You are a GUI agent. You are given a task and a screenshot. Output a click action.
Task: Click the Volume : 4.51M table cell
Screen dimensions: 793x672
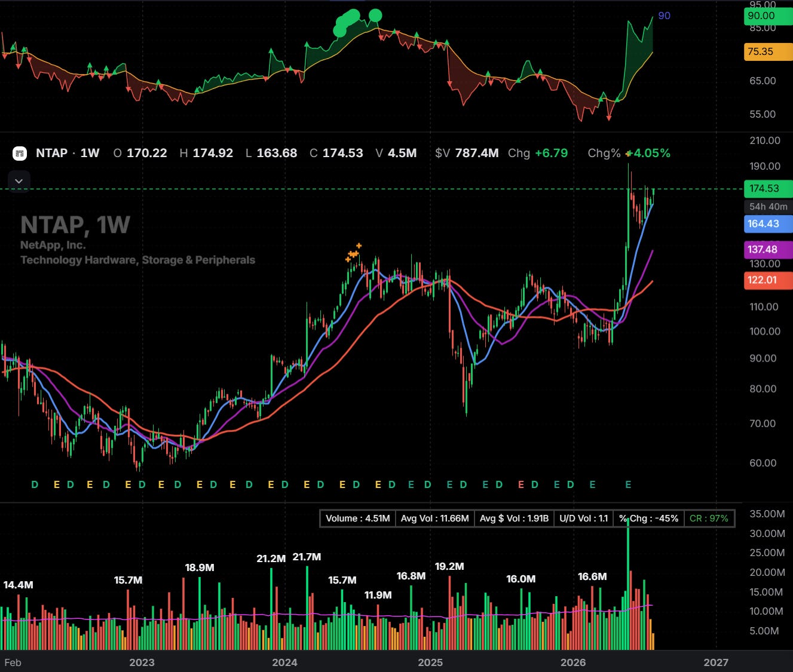click(358, 518)
